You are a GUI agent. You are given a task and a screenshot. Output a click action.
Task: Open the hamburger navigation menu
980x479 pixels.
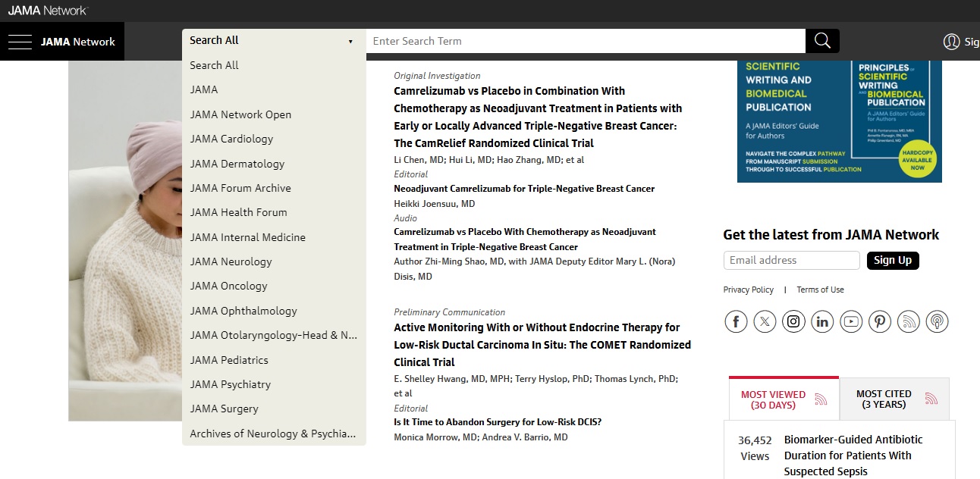coord(20,42)
